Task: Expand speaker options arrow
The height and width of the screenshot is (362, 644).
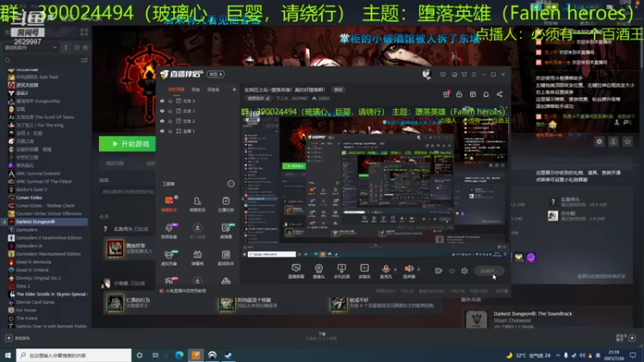Action: 419,269
